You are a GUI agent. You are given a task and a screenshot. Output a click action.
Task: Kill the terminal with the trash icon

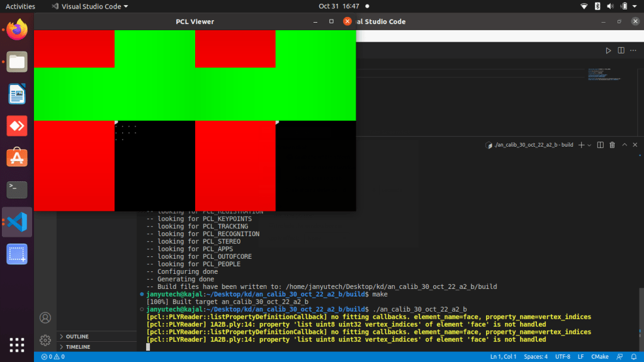tap(612, 145)
